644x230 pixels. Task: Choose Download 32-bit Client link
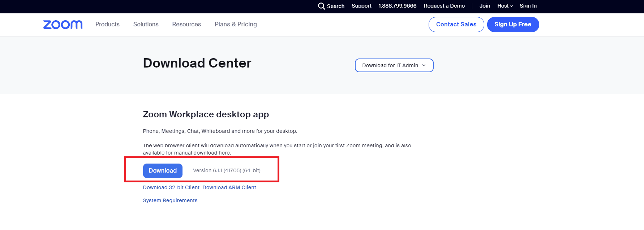(x=171, y=187)
